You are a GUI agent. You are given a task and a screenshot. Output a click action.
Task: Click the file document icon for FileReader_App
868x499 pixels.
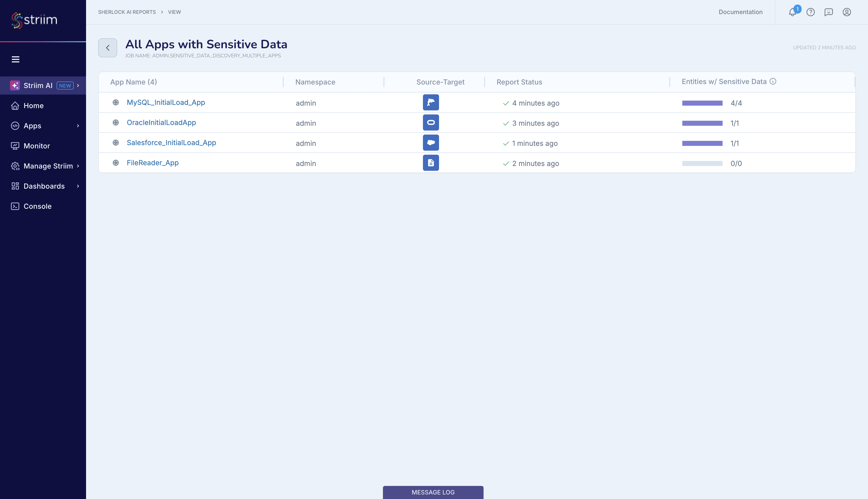pyautogui.click(x=430, y=163)
